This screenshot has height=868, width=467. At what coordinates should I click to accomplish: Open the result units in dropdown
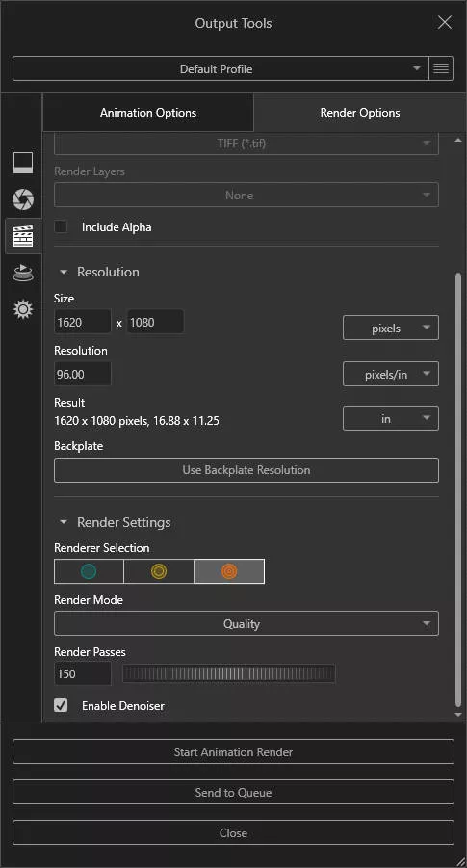391,418
